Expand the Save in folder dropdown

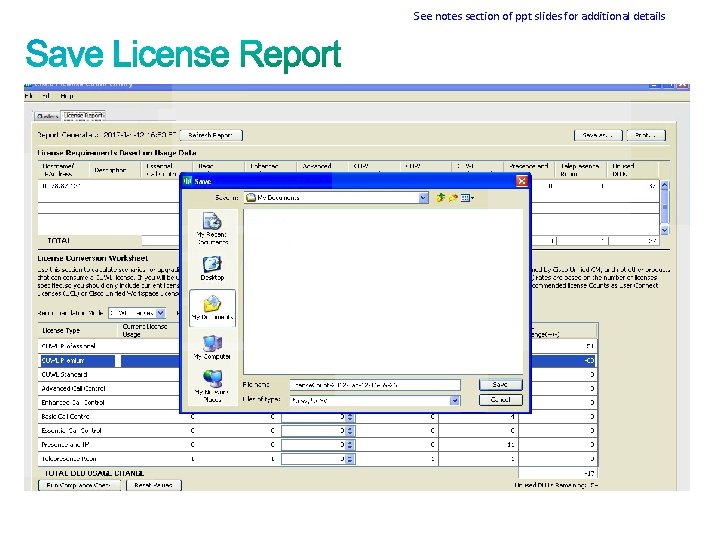423,198
